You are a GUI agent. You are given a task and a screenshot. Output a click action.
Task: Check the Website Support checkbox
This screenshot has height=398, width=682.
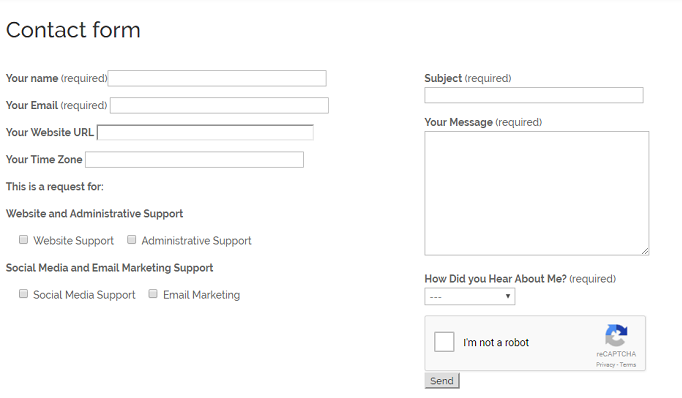pos(23,240)
